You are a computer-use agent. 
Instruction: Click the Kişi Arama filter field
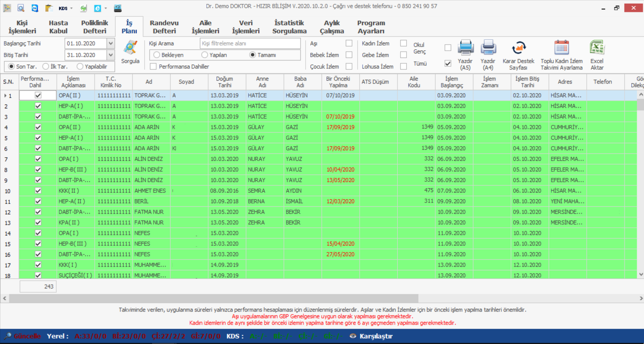(x=250, y=43)
